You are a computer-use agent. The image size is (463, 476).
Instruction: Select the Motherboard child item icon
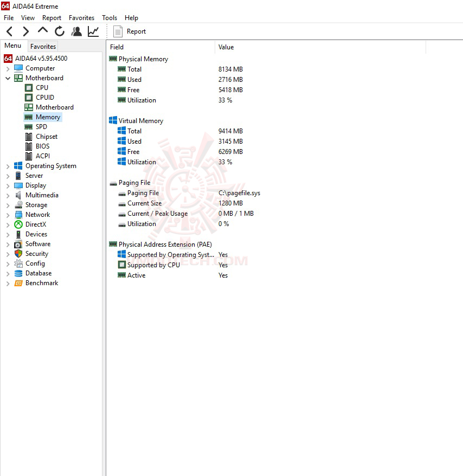(29, 107)
